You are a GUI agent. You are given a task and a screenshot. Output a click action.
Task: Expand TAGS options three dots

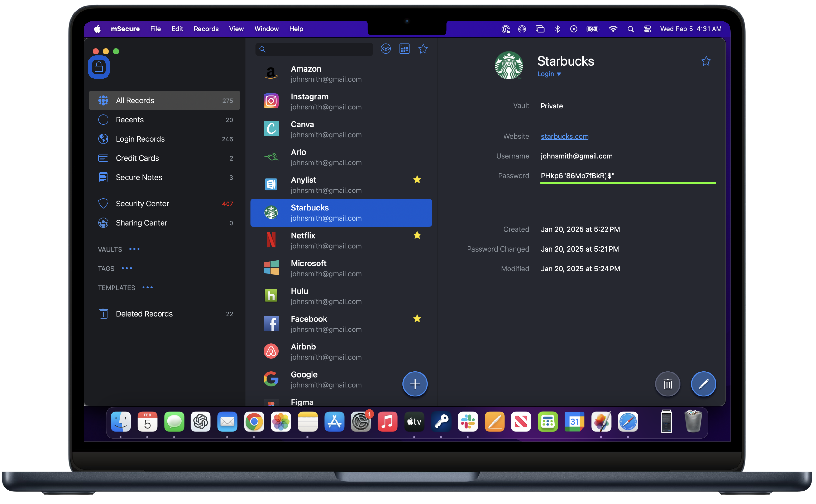click(127, 268)
